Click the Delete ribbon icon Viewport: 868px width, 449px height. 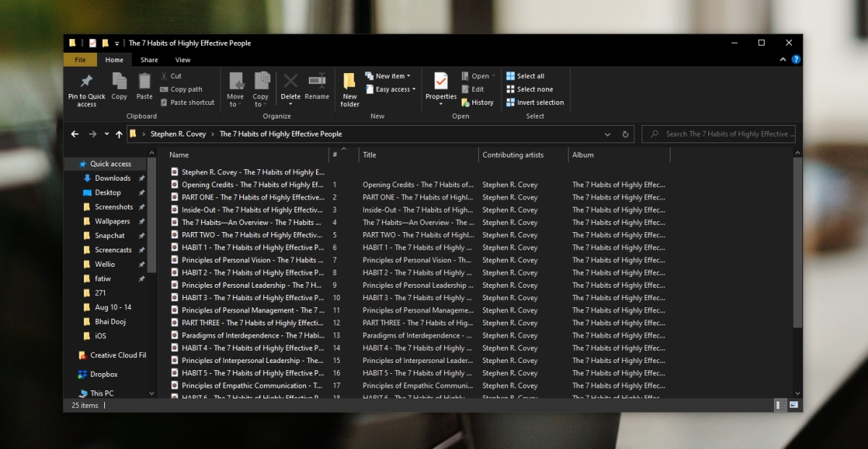[x=291, y=80]
